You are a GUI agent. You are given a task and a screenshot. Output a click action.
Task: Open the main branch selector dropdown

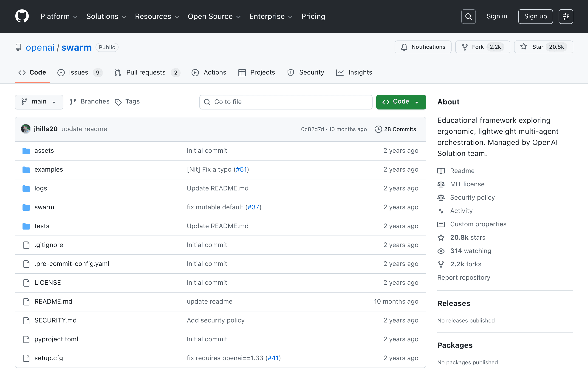(x=39, y=102)
